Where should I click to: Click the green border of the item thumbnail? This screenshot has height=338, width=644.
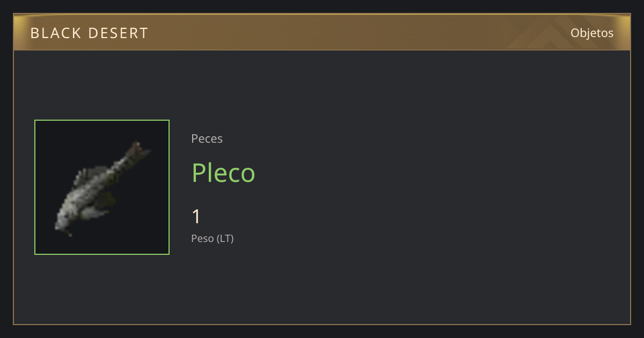pos(35,187)
